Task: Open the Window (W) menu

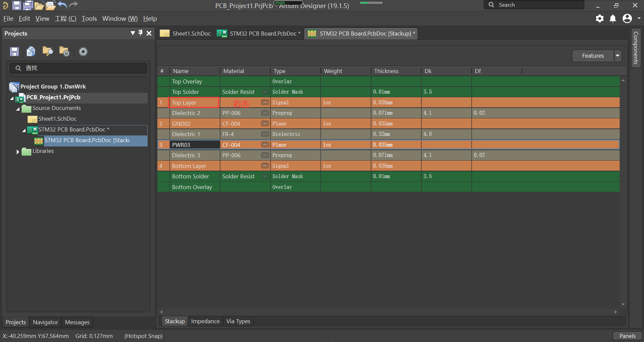Action: [120, 19]
